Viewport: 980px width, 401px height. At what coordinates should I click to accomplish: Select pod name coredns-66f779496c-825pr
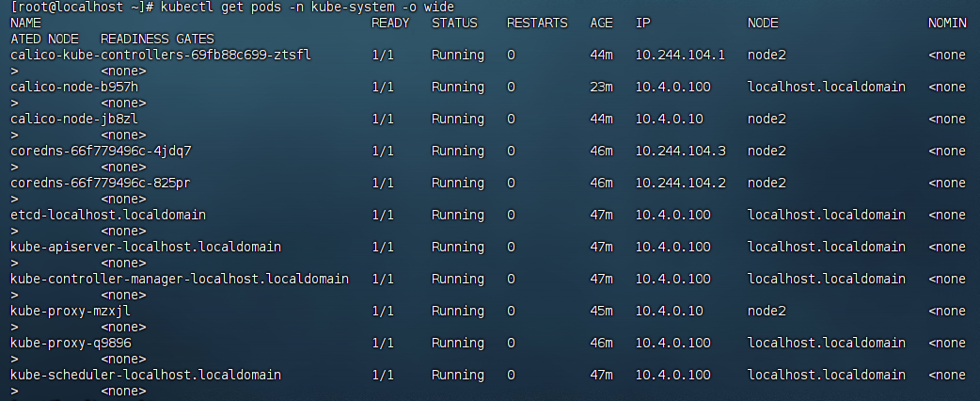coord(101,184)
